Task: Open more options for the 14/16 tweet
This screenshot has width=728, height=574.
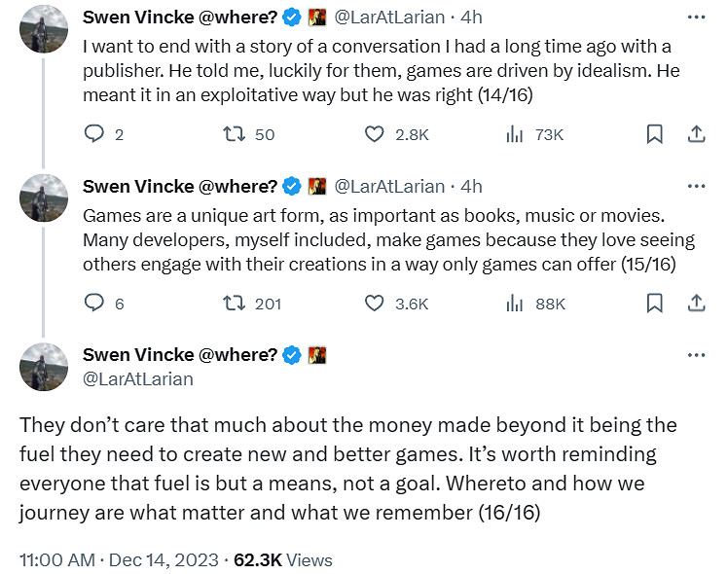Action: point(696,18)
